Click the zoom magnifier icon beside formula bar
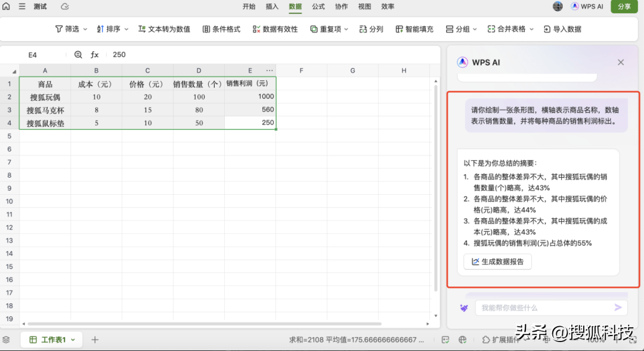644x351 pixels. pos(78,55)
